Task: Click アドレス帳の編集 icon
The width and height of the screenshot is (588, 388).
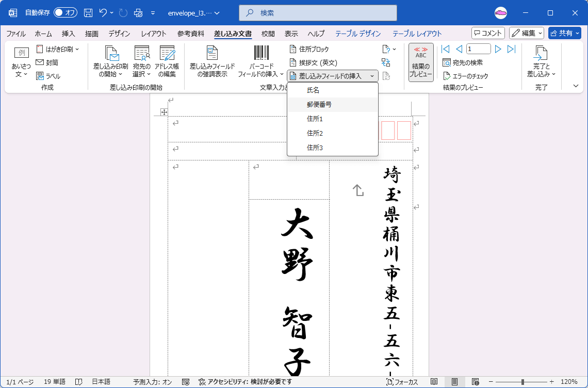Action: point(167,61)
